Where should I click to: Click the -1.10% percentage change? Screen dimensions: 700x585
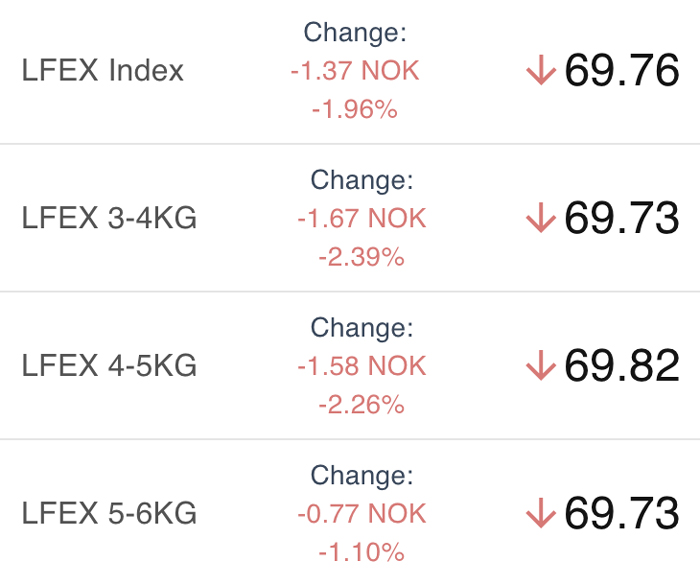[361, 551]
